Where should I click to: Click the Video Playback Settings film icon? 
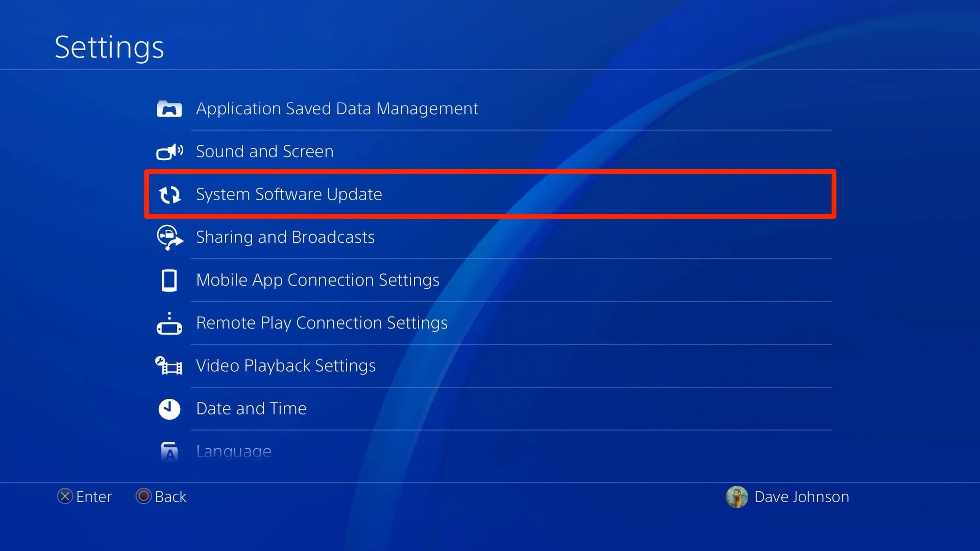coord(169,366)
